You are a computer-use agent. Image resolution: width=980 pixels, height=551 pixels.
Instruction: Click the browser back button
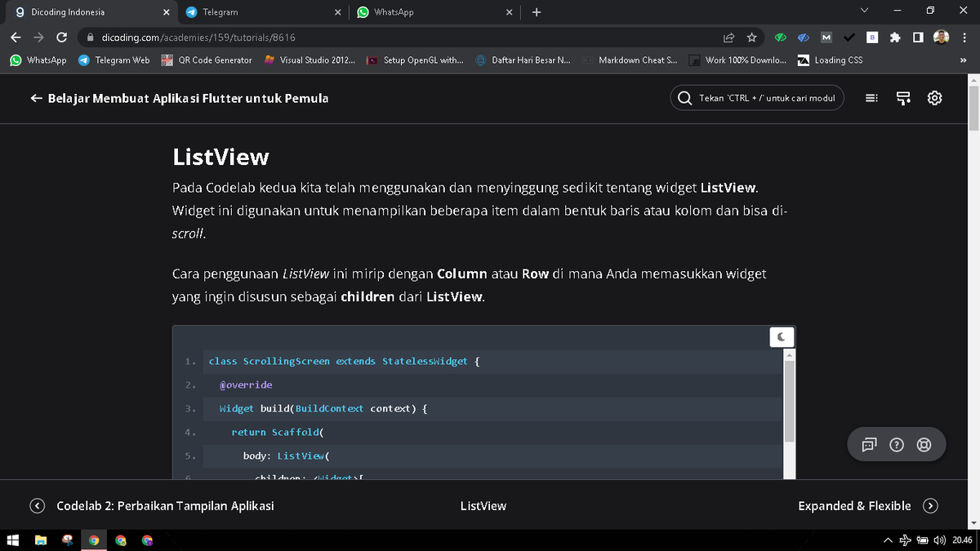click(x=16, y=38)
